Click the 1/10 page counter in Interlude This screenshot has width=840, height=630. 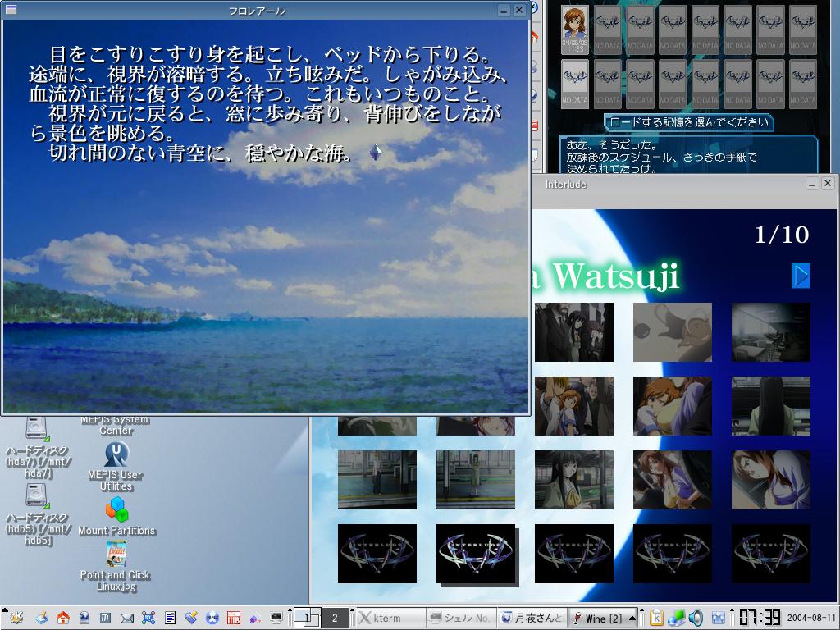[782, 235]
